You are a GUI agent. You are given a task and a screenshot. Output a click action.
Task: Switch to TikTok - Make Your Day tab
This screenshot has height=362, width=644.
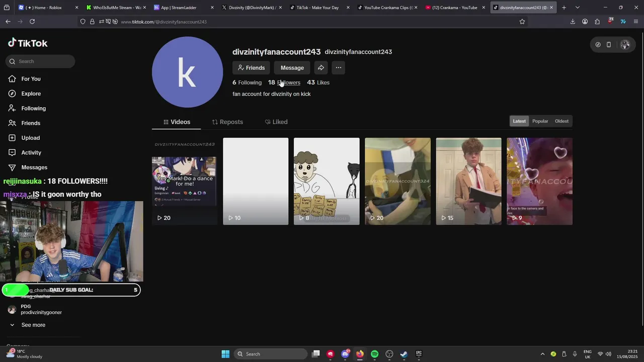tap(319, 8)
